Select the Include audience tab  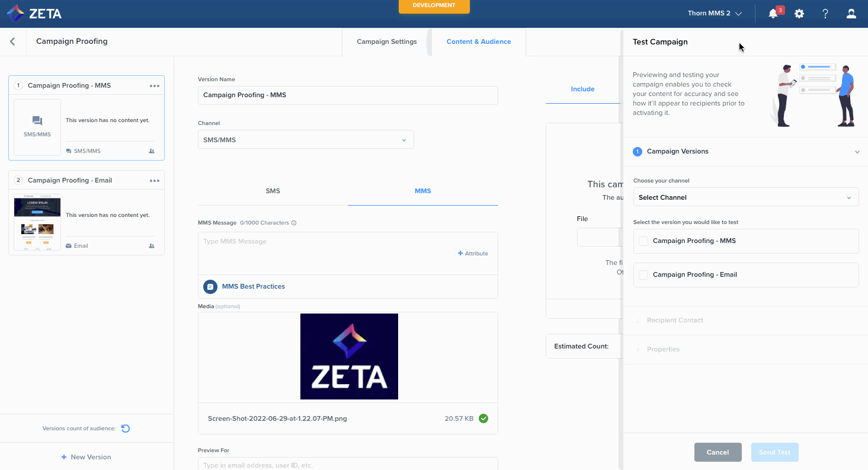(x=582, y=89)
